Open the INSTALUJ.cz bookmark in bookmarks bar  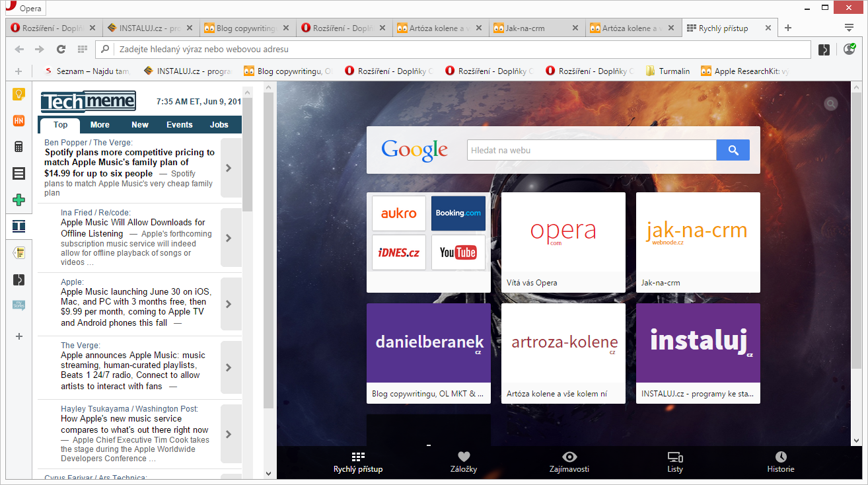[188, 71]
